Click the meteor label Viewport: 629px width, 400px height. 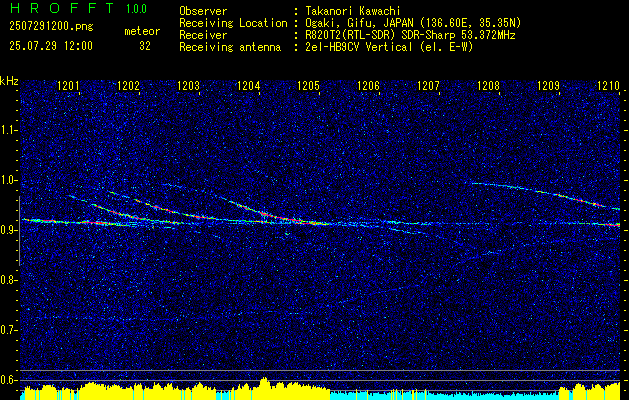coord(142,31)
